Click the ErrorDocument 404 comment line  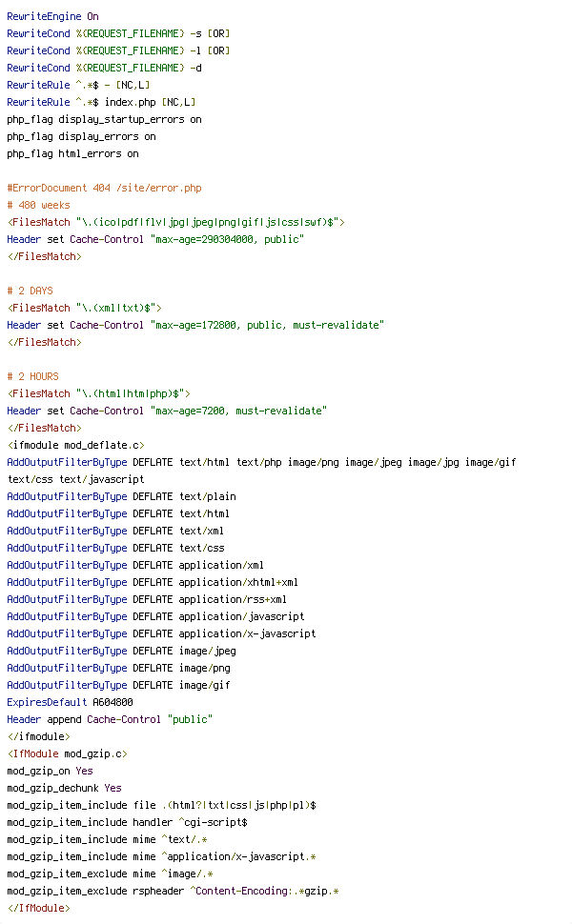tap(104, 188)
